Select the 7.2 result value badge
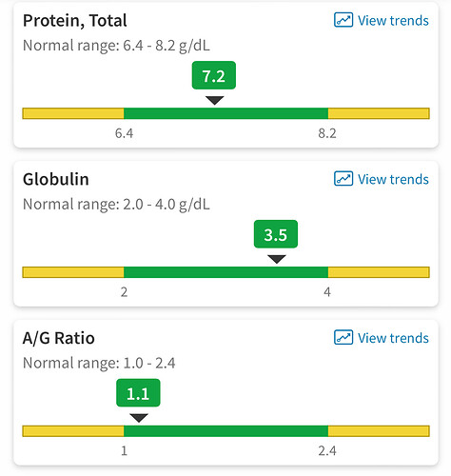Viewport: 451px width, 476px height. click(214, 75)
